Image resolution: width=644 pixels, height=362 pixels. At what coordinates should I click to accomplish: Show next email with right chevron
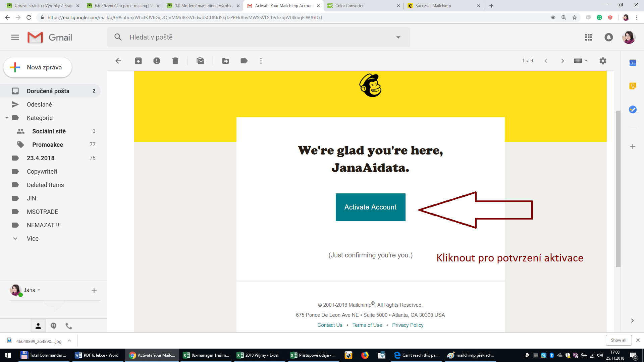pyautogui.click(x=562, y=61)
